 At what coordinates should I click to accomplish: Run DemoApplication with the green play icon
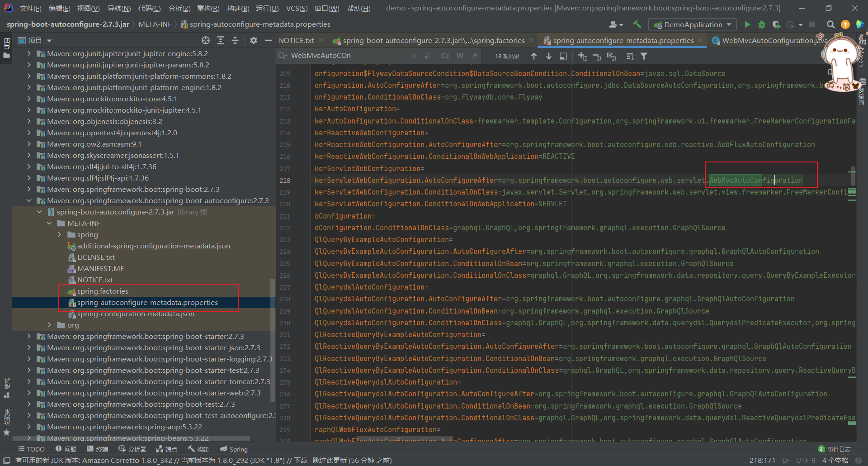pyautogui.click(x=747, y=24)
